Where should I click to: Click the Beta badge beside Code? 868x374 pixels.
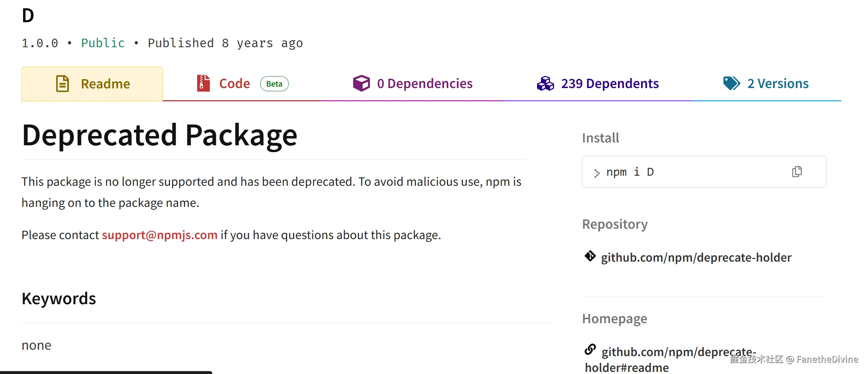point(274,84)
